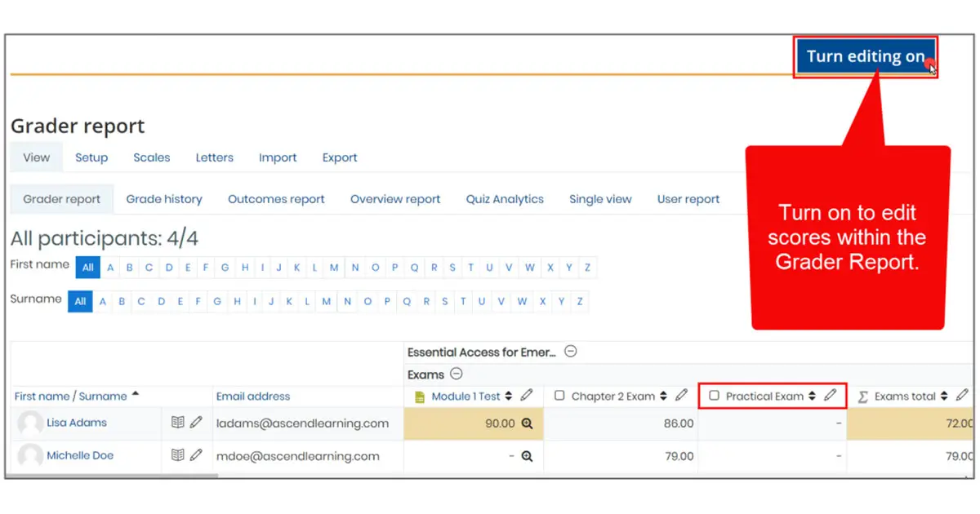The width and height of the screenshot is (980, 514).
Task: Check the Practical Exam checkbox
Action: tap(715, 396)
